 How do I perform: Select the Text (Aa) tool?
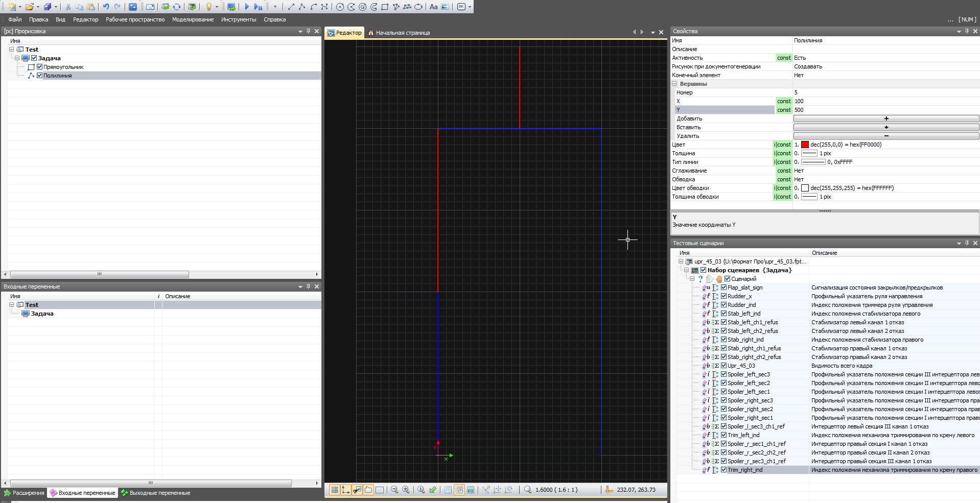433,7
